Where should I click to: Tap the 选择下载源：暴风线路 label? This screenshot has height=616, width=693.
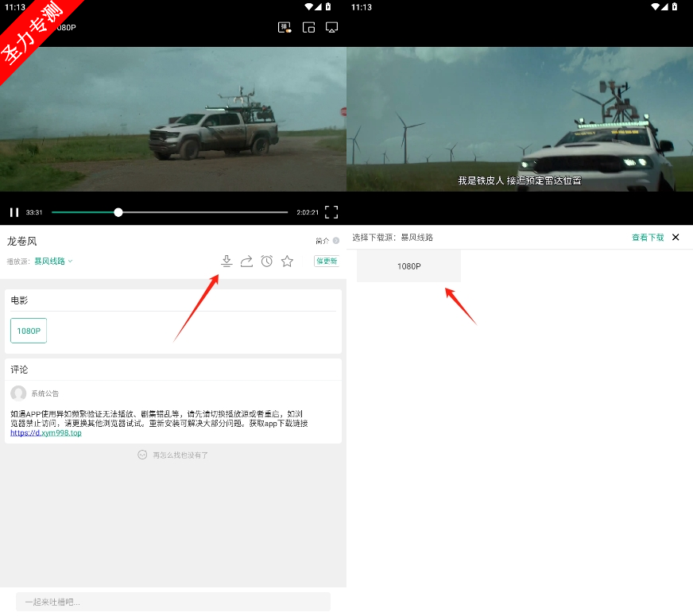[x=393, y=238]
